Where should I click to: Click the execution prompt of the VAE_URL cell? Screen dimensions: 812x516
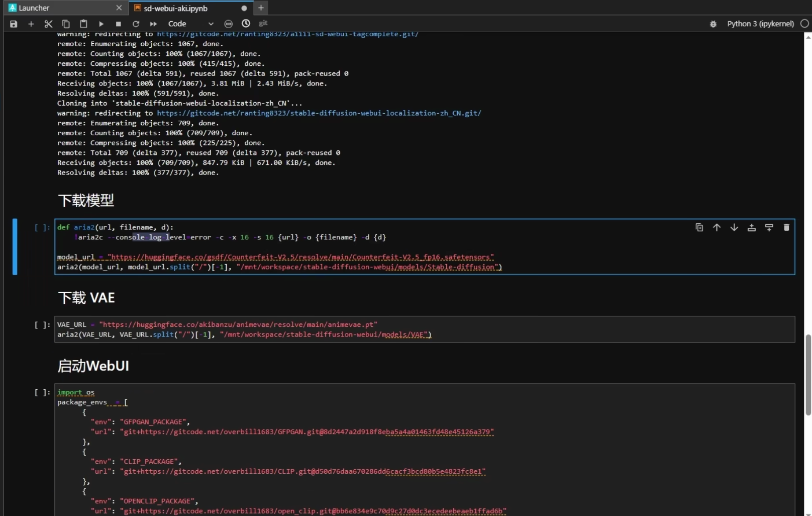[x=42, y=324]
